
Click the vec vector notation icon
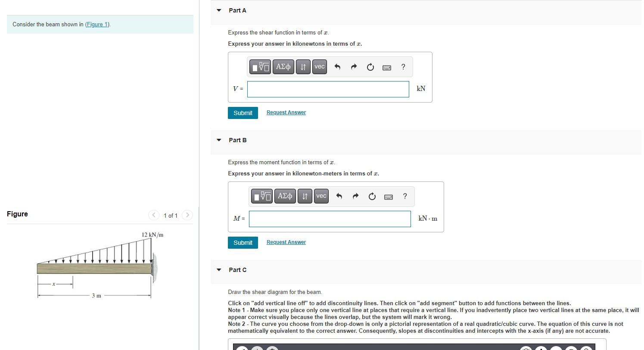[319, 67]
